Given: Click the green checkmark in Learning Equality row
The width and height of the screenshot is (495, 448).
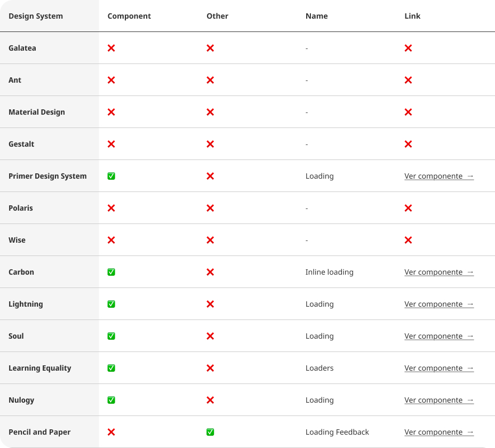Looking at the screenshot, I should pyautogui.click(x=111, y=368).
